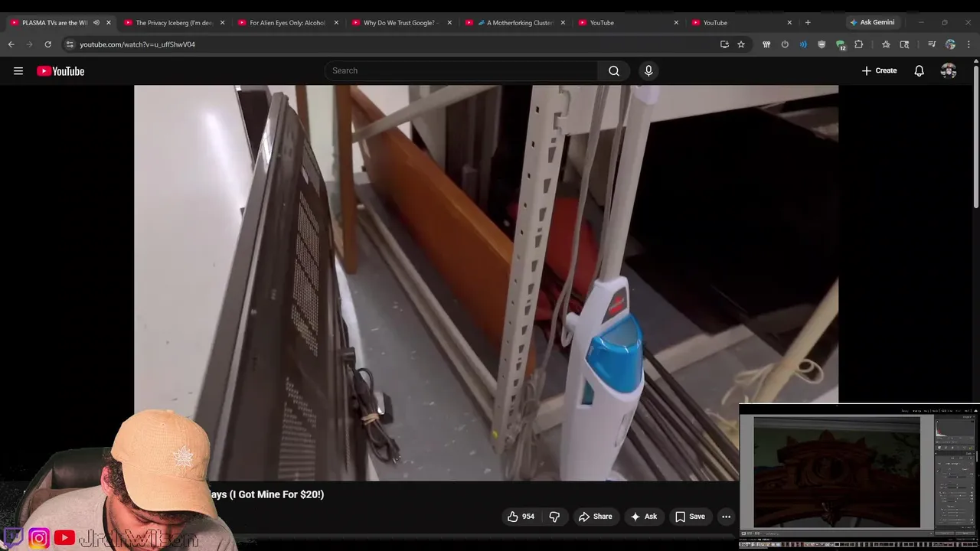Go back with the browser back arrow
The image size is (980, 551).
[x=11, y=44]
